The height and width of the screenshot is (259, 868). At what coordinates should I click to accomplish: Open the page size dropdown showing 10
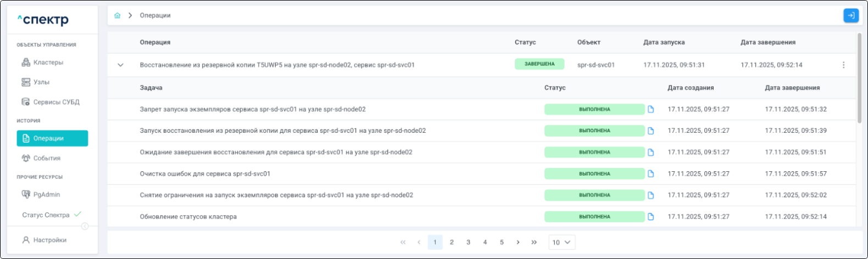[561, 242]
